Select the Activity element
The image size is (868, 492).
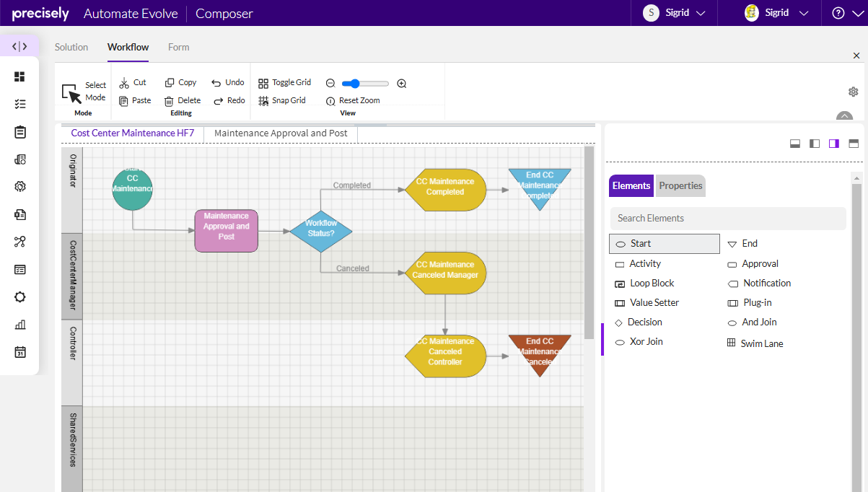pyautogui.click(x=638, y=264)
